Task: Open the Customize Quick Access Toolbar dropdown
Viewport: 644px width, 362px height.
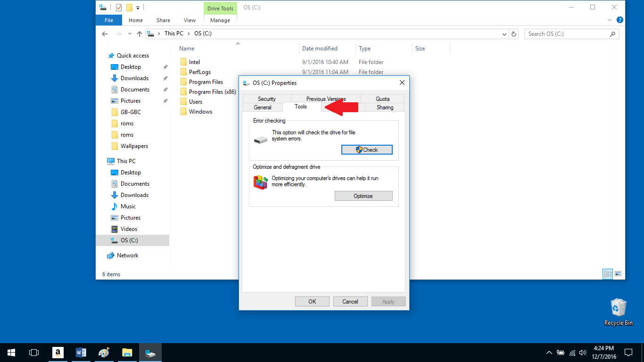Action: click(x=138, y=8)
